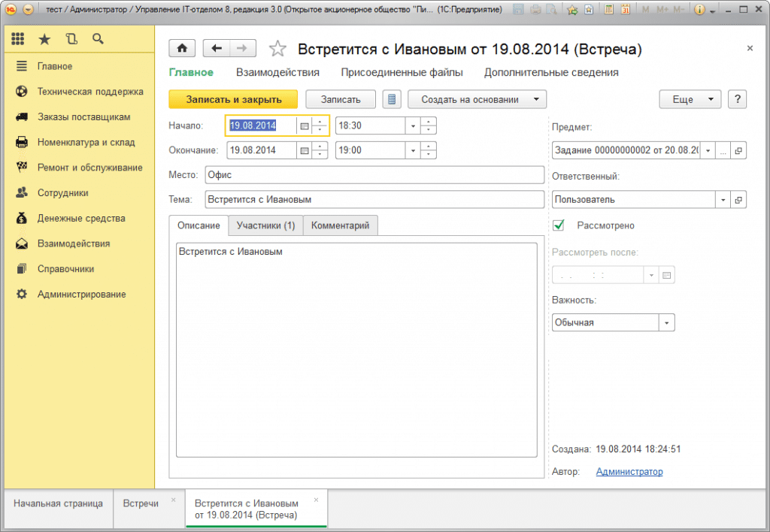Click in the description text area
The image size is (770, 532).
pyautogui.click(x=356, y=350)
